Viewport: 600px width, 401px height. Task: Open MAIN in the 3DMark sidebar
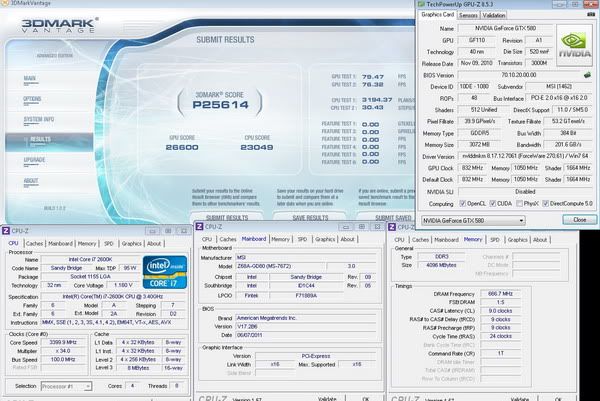(30, 78)
